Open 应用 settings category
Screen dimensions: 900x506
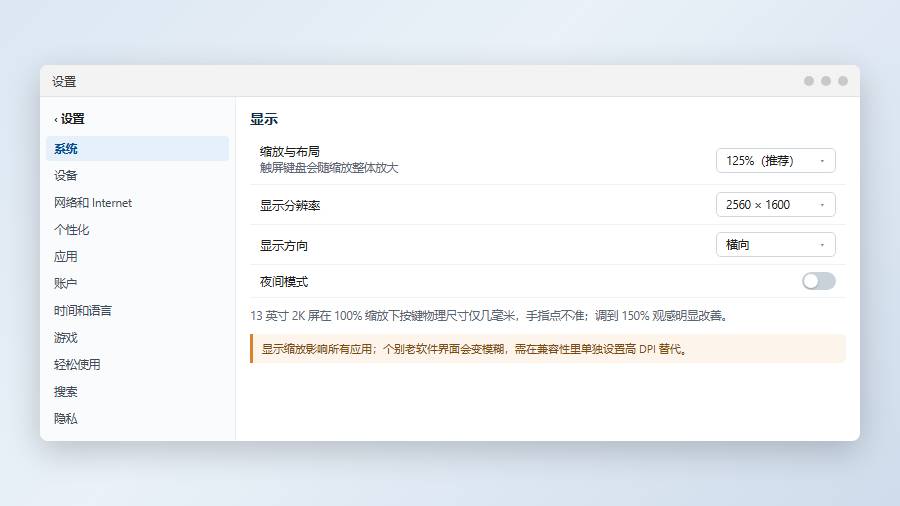point(137,256)
